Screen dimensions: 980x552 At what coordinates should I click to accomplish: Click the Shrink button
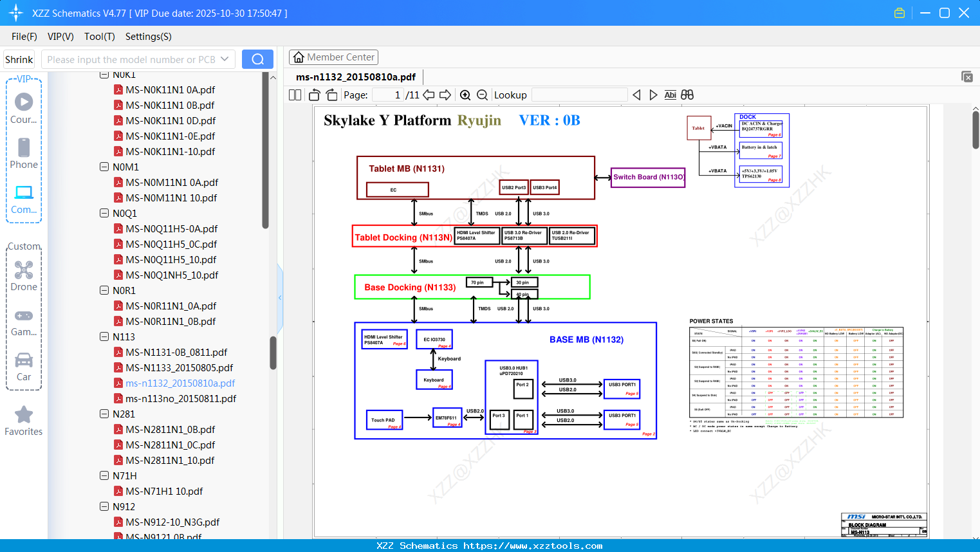coord(19,59)
